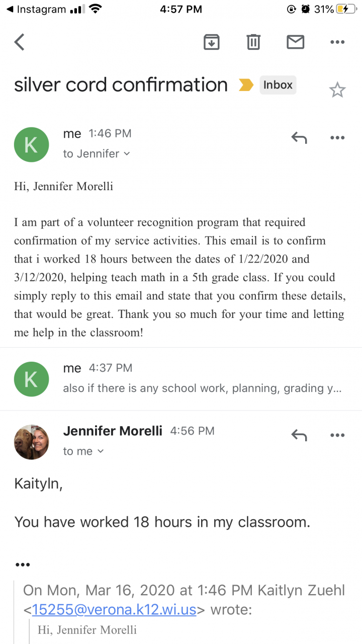
Task: Expand the collapsed 4:37 PM message
Action: pos(201,378)
